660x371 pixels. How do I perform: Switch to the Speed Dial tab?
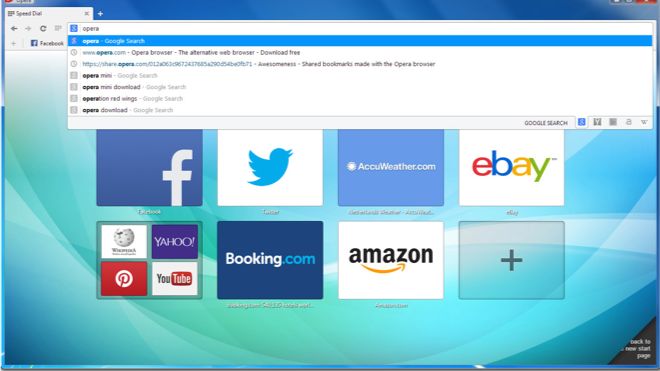tap(48, 13)
